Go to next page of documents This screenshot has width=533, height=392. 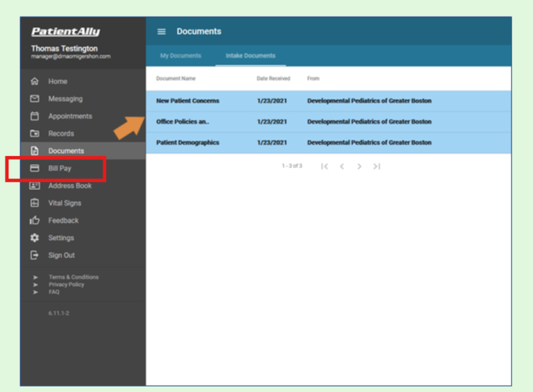click(x=359, y=166)
